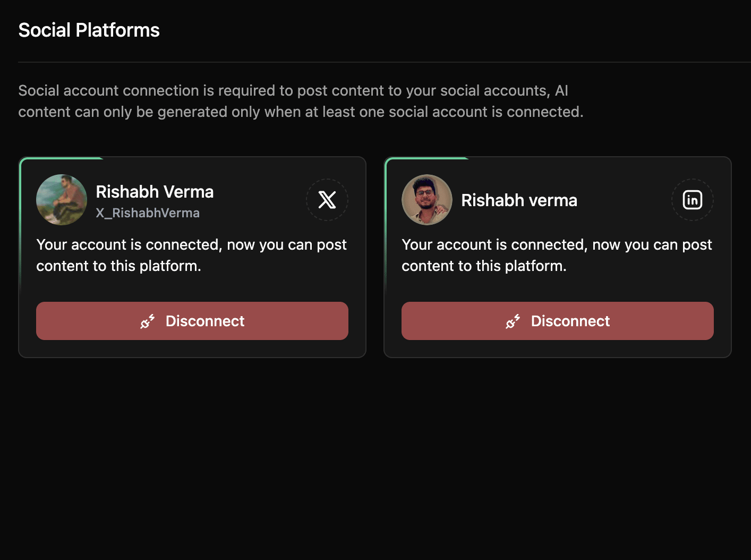Click plug icon on X account's Disconnect button
The width and height of the screenshot is (751, 560).
[x=148, y=321]
